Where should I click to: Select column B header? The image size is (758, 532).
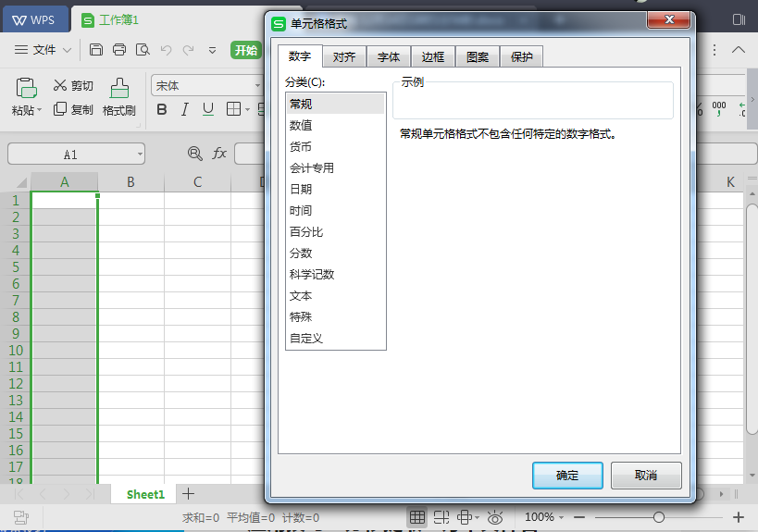(130, 182)
